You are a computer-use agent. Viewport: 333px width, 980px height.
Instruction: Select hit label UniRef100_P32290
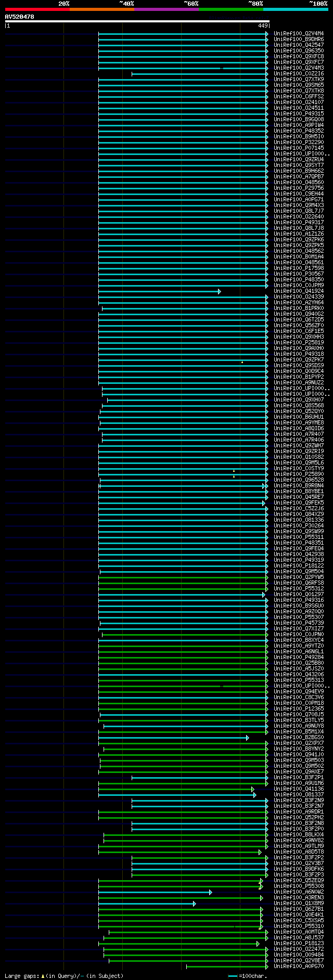coord(299,143)
